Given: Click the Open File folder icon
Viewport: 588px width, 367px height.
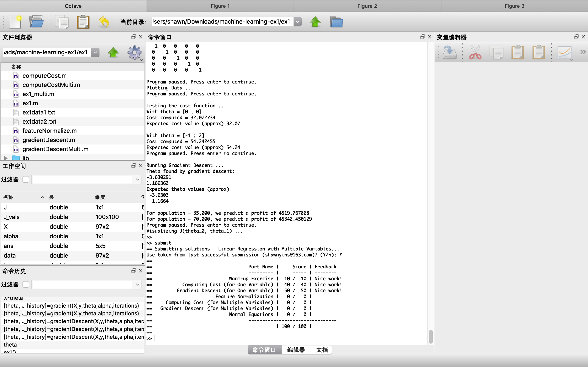Looking at the screenshot, I should pos(37,22).
